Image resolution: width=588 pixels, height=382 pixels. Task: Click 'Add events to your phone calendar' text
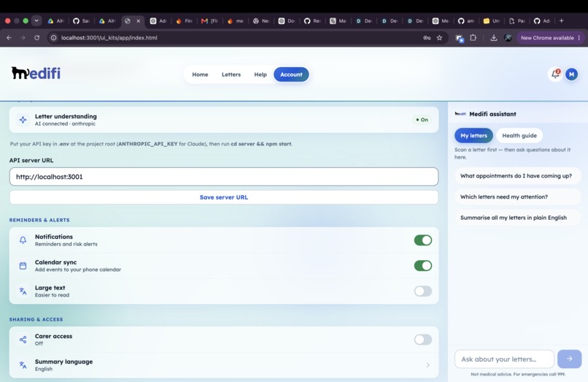[x=78, y=270]
